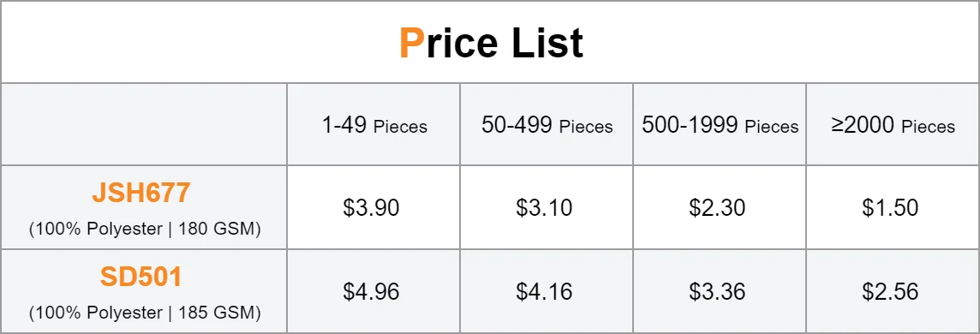The image size is (980, 334).
Task: Click the JSH677 product name
Action: [x=140, y=194]
